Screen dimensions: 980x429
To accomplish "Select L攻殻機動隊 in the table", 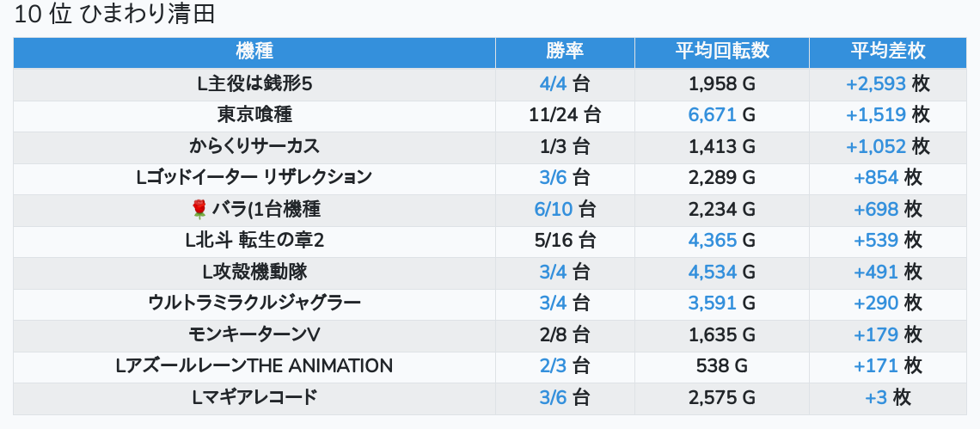I will point(254,272).
